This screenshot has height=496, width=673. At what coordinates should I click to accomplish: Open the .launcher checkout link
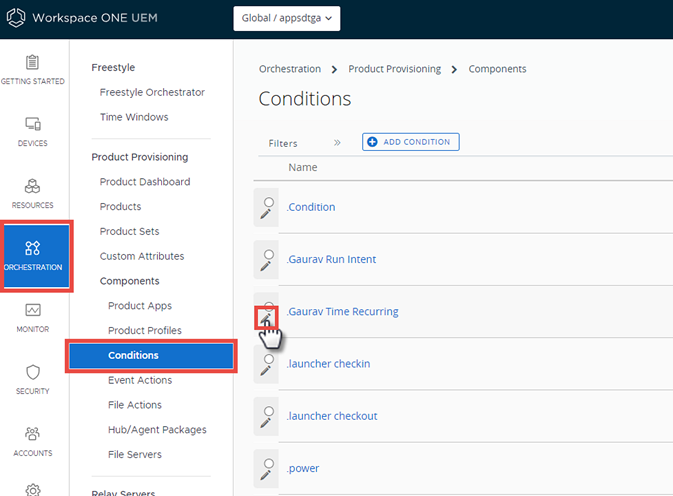(x=332, y=416)
